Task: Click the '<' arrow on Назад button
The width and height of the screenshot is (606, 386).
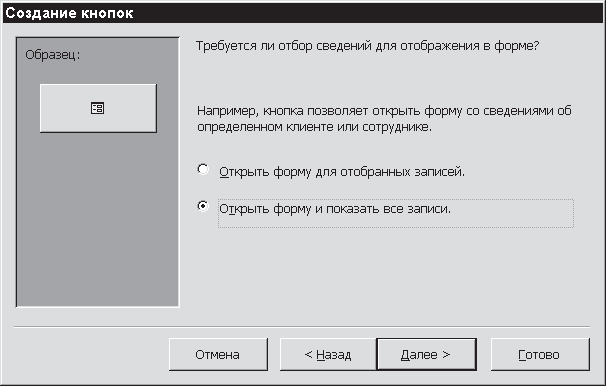Action: click(x=308, y=354)
